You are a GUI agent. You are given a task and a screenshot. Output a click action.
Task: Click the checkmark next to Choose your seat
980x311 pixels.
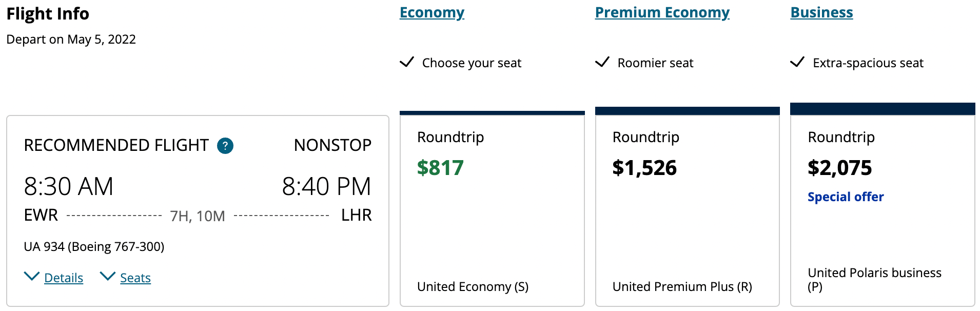(x=406, y=62)
